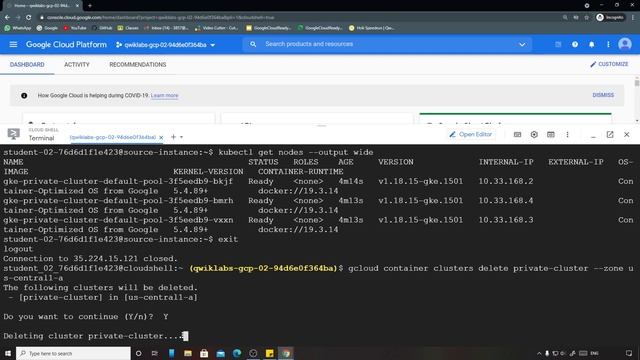
Task: Click the yellow project name in shell prompt
Action: tap(264, 269)
